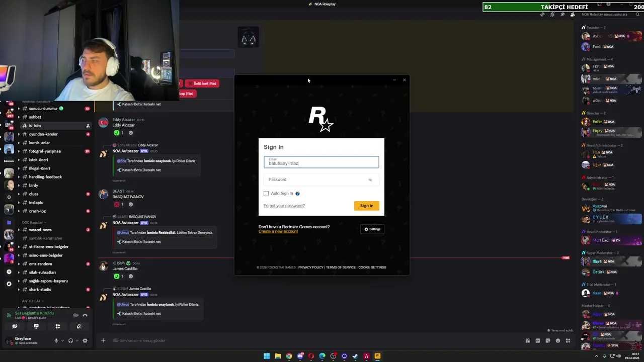Mute microphone in Discord user panel
This screenshot has width=644, height=362.
56,340
